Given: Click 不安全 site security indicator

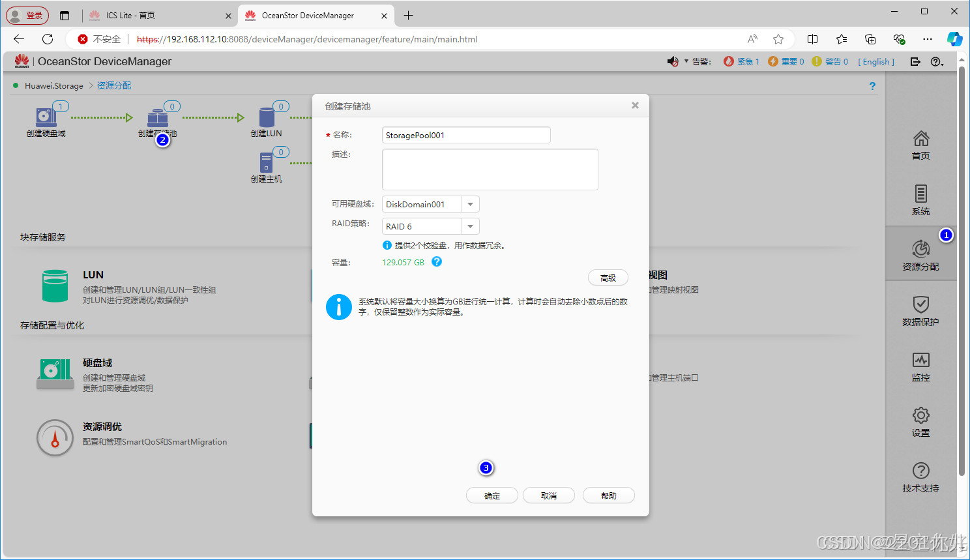Looking at the screenshot, I should [100, 39].
